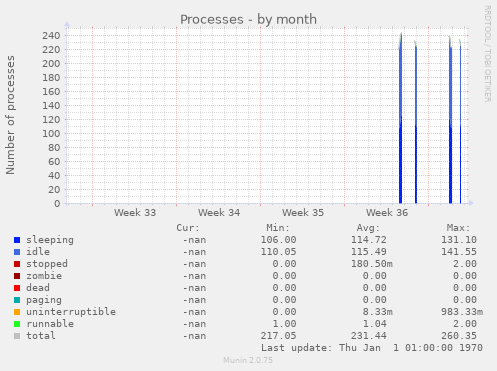
Task: Click the sleeping Min value 106.00
Action: [x=278, y=240]
